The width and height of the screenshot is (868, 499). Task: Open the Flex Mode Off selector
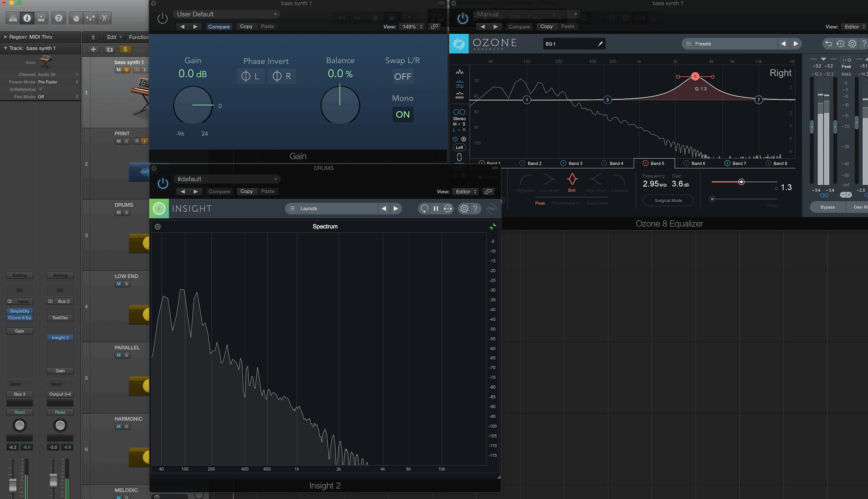58,97
